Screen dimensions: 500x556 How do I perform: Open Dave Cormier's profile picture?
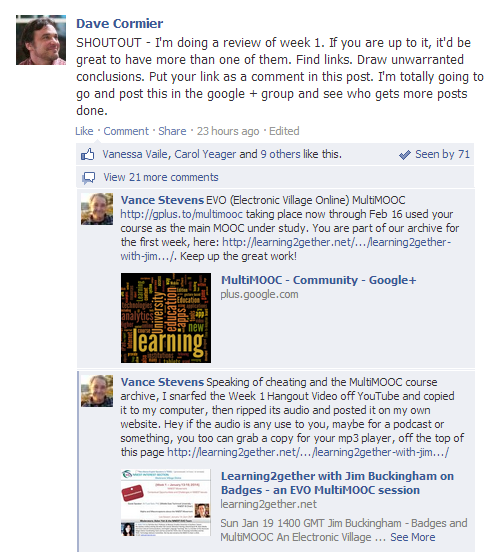[41, 40]
